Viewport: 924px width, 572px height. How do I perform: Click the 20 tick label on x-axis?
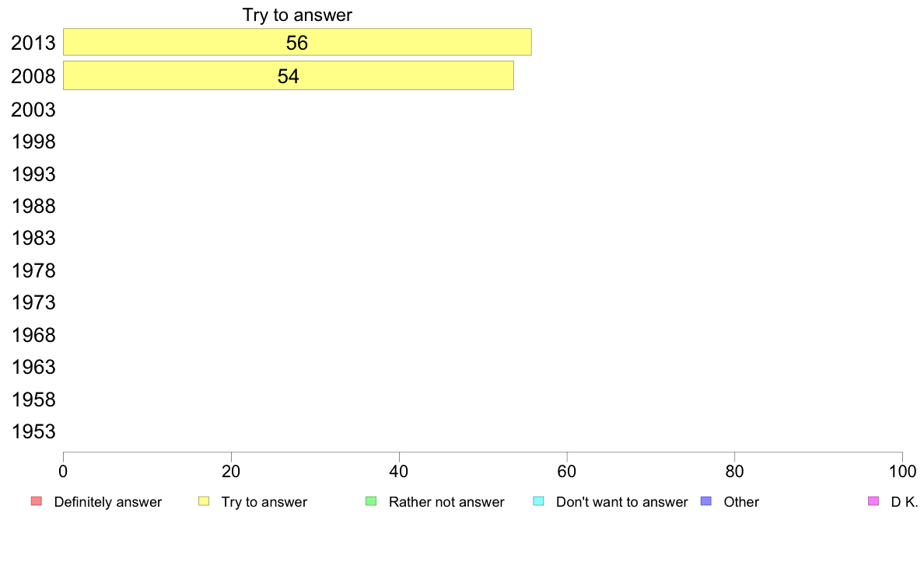(231, 471)
